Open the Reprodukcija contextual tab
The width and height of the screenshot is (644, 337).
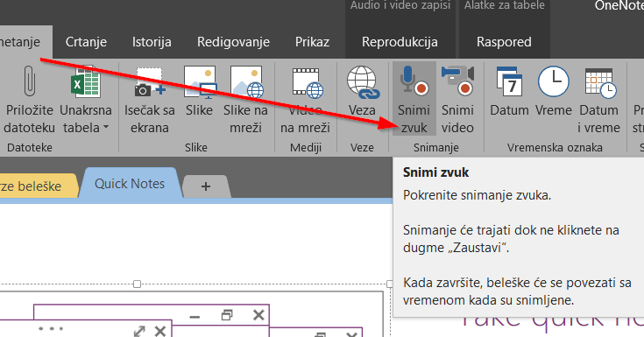click(400, 42)
